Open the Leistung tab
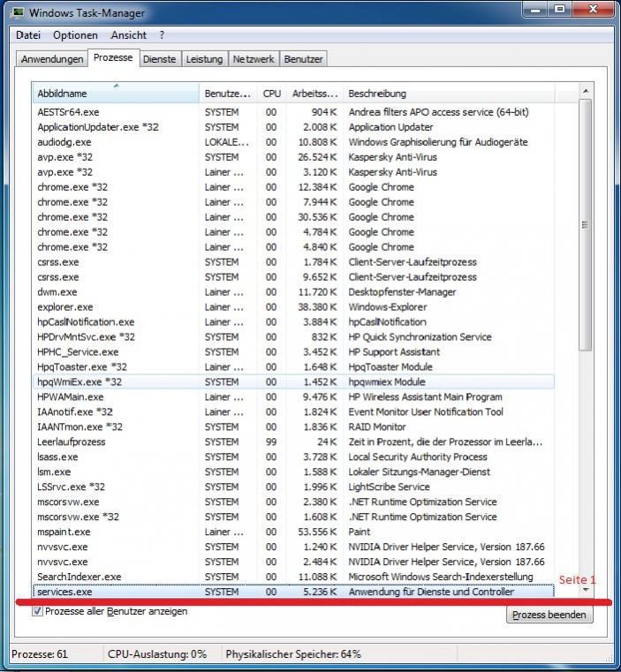 tap(204, 59)
